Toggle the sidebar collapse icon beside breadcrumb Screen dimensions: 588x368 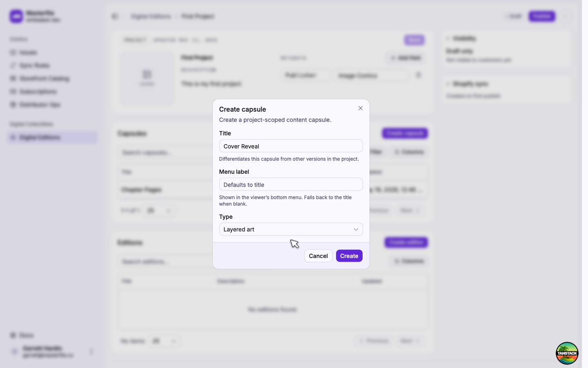115,16
